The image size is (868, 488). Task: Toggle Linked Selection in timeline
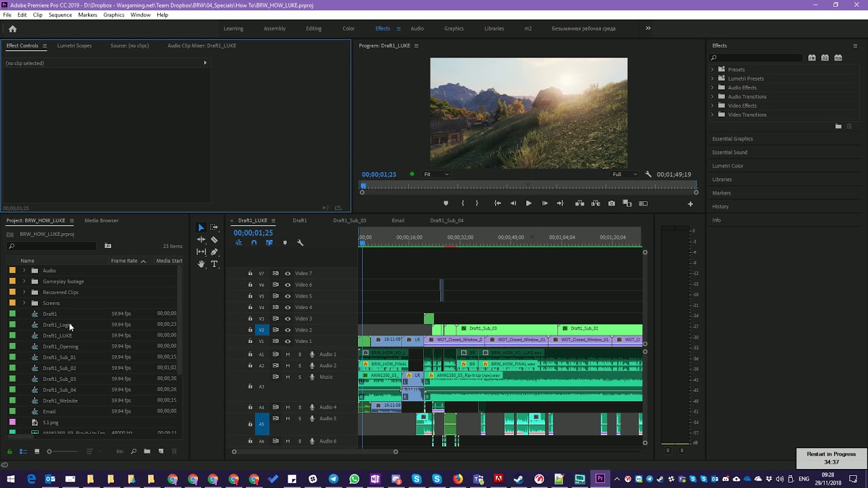click(x=269, y=243)
